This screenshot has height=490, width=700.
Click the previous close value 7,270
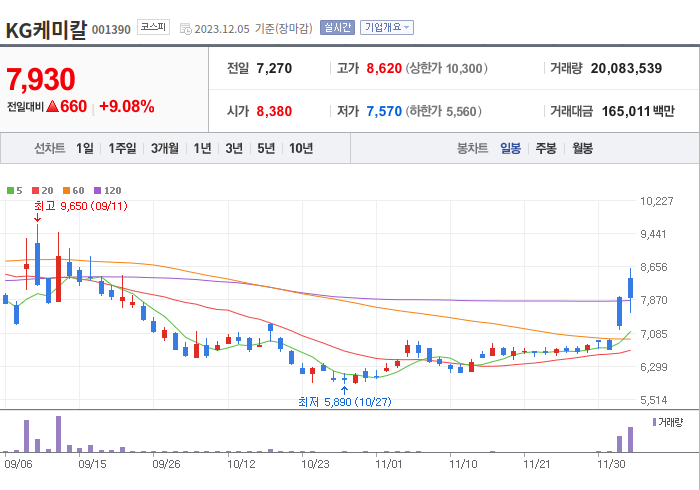pos(274,68)
